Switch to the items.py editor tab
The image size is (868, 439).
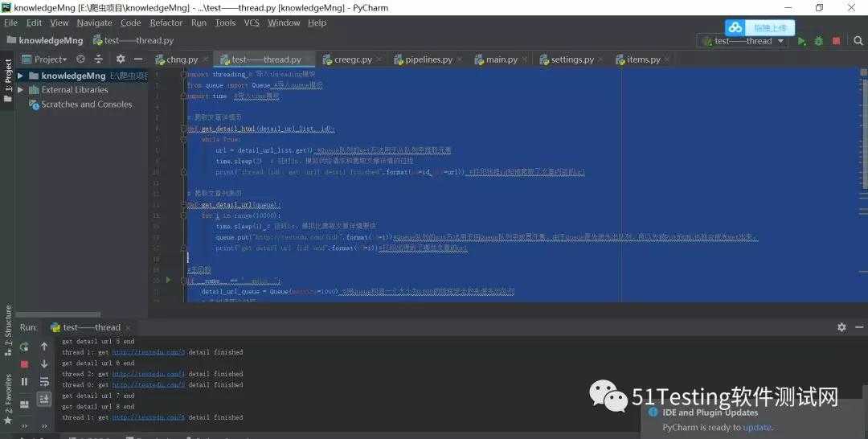(643, 59)
